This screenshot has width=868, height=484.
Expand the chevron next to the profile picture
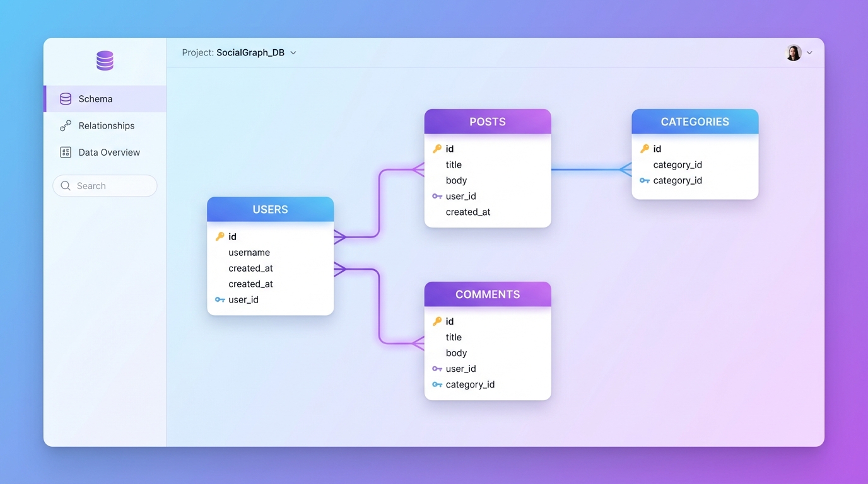809,53
